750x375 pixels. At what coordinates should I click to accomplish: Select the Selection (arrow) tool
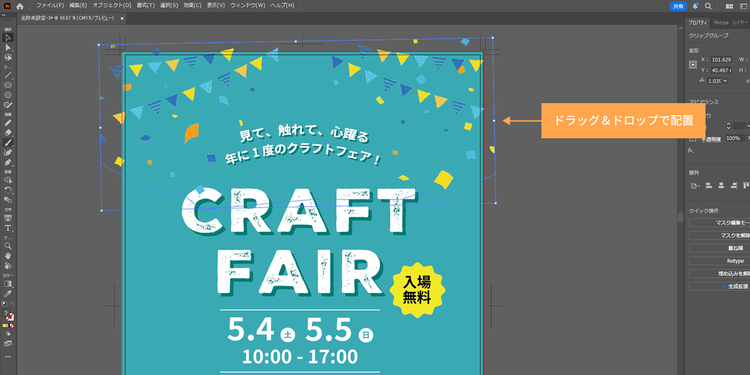click(8, 37)
